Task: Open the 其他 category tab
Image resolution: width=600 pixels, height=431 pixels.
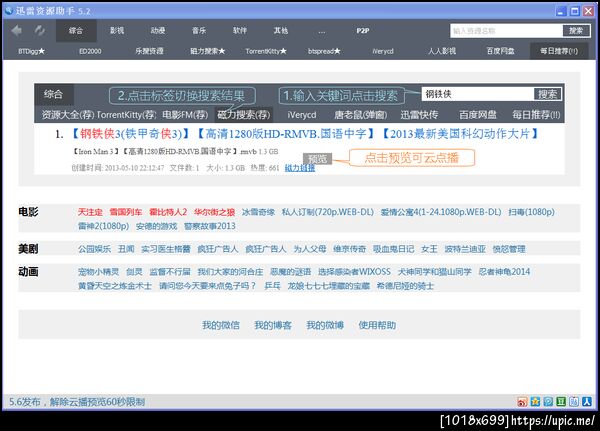Action: tap(281, 31)
